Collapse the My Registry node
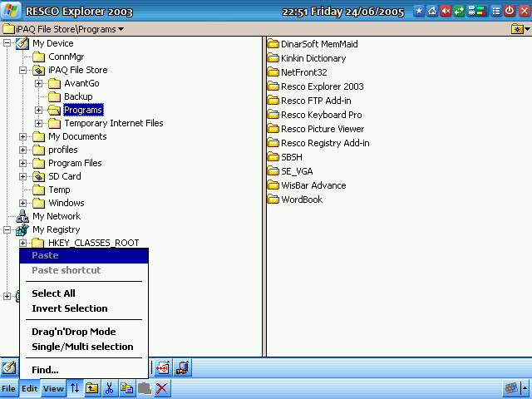Image resolution: width=532 pixels, height=399 pixels. pyautogui.click(x=7, y=229)
